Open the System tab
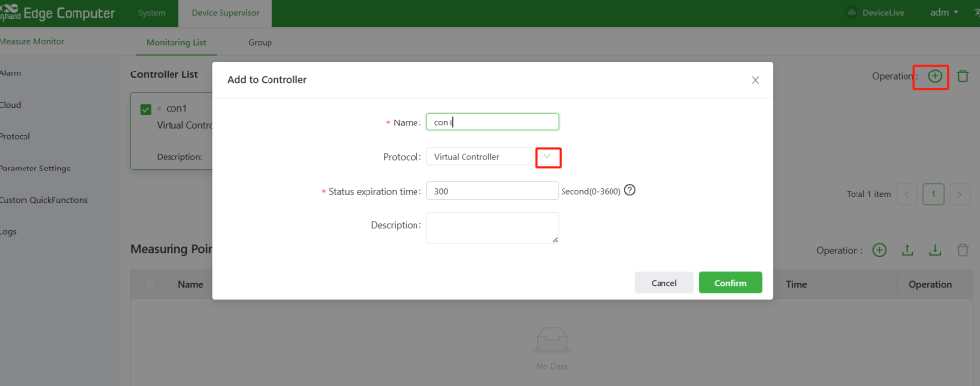 [152, 13]
